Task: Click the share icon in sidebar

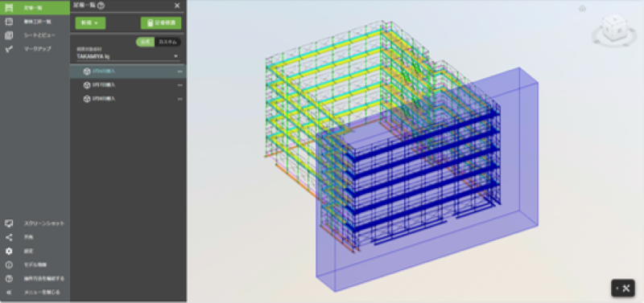Action: click(x=9, y=237)
